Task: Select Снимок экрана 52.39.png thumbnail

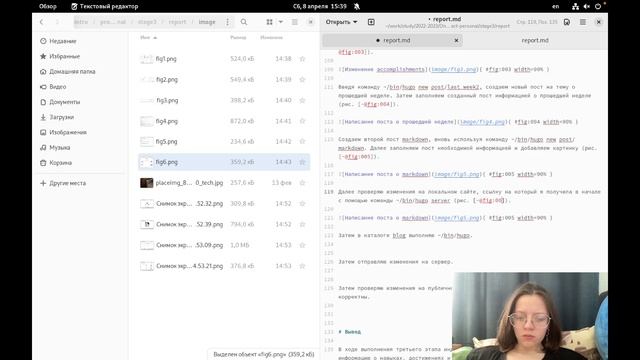Action: click(147, 224)
